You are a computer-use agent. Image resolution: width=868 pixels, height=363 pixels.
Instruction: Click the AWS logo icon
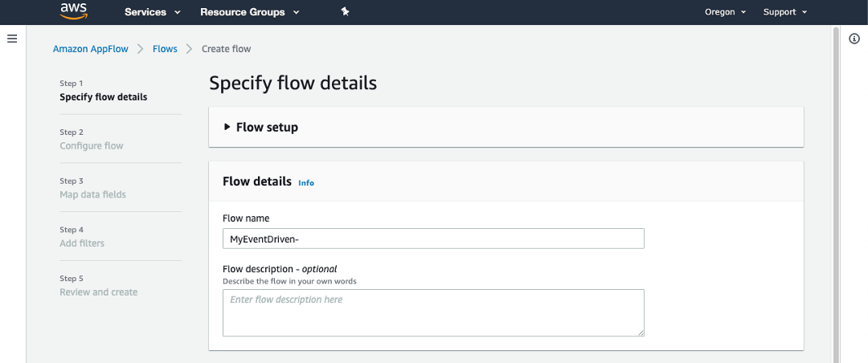[73, 11]
